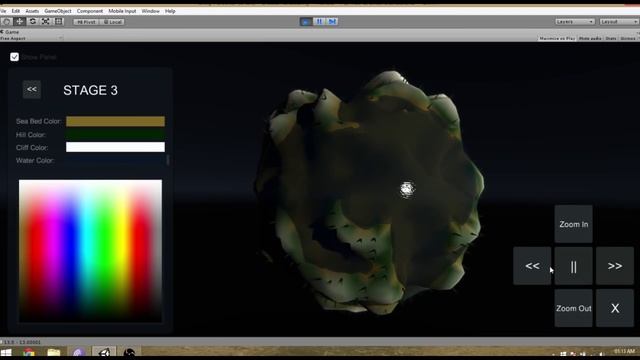
Task: Open the Help menu
Action: coord(170,11)
